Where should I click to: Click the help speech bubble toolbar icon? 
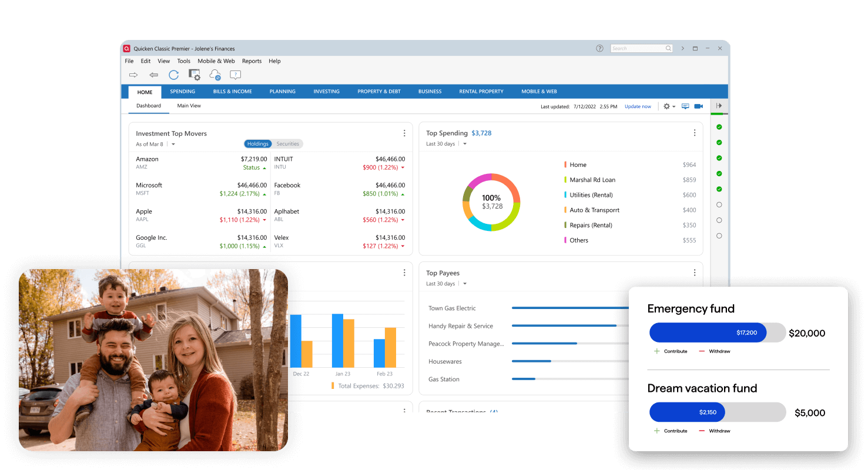coord(235,75)
